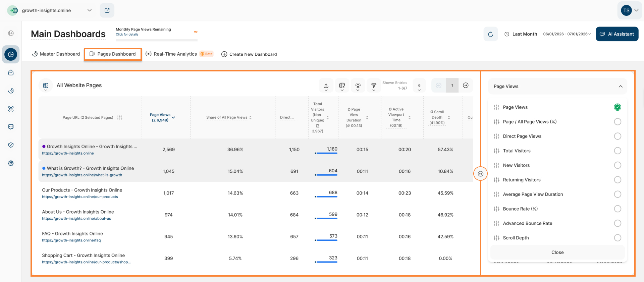Click the infinity symbol for page views remaining

(196, 32)
